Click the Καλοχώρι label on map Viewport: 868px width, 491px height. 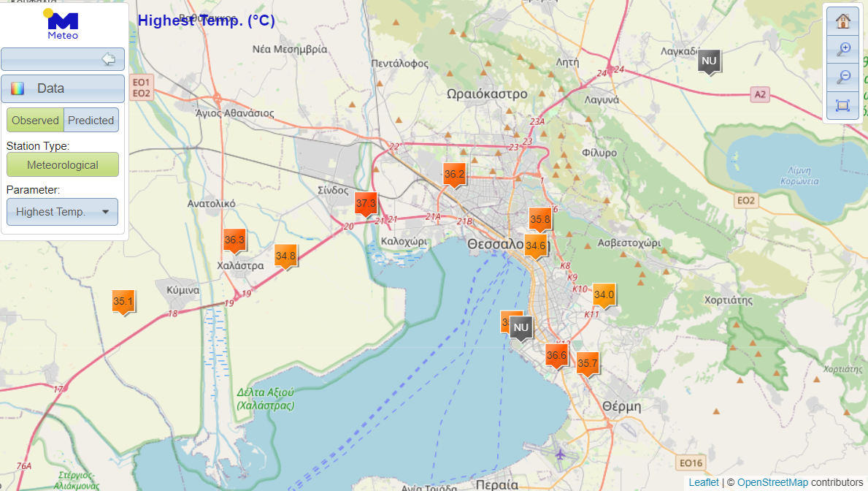[x=404, y=242]
